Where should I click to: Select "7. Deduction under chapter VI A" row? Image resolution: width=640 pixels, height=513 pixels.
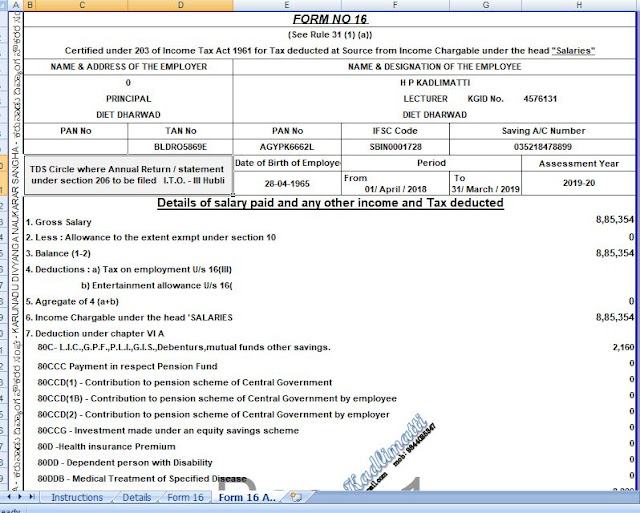tap(95, 333)
